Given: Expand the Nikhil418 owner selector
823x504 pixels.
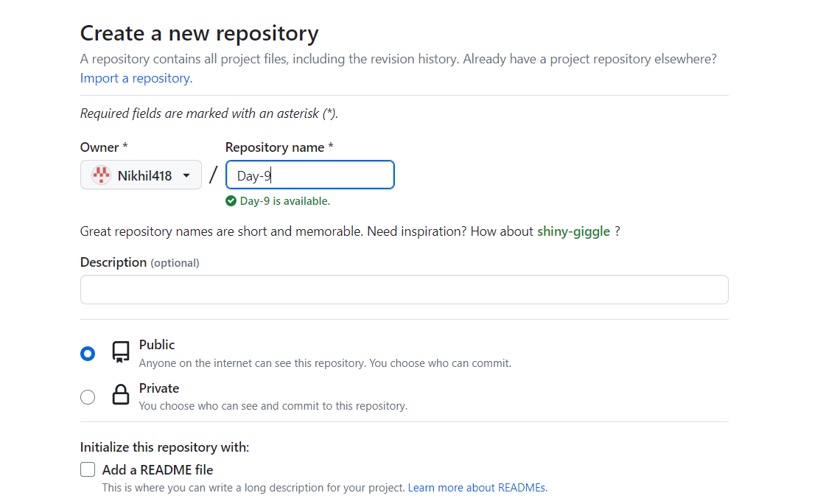Looking at the screenshot, I should (141, 175).
